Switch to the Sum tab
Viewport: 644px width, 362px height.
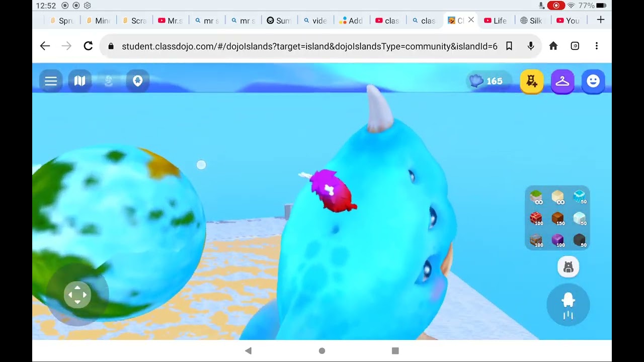[280, 21]
